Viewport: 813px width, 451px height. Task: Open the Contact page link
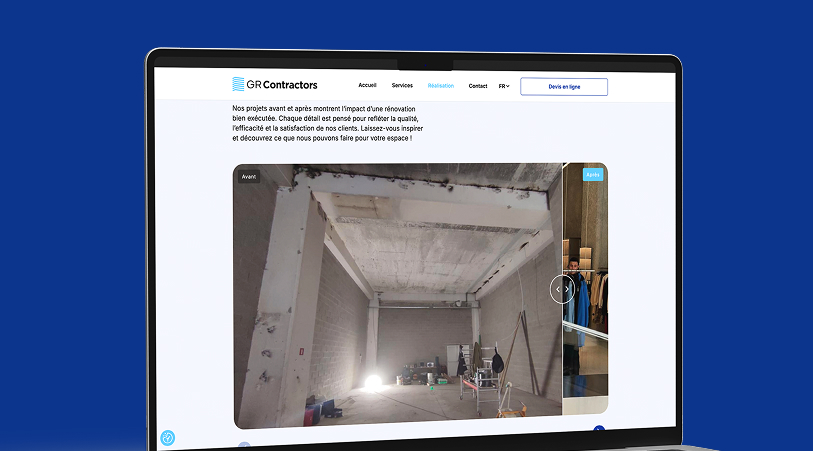point(478,86)
